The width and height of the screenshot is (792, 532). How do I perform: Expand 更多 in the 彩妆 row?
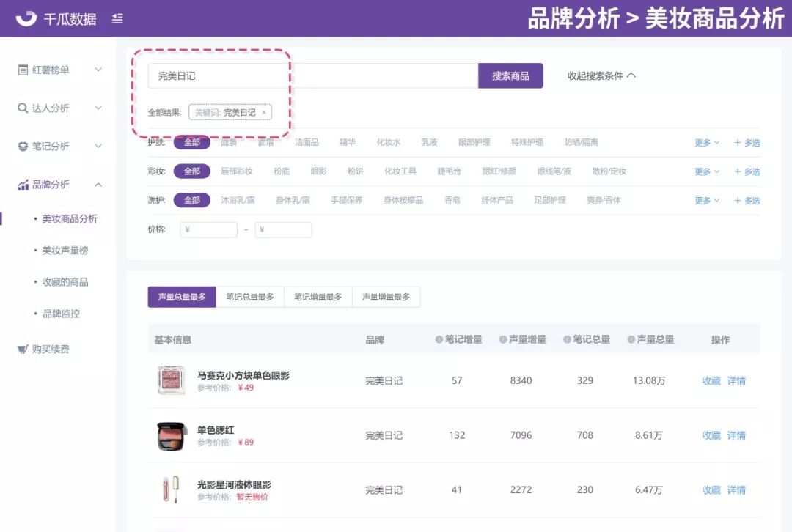(x=707, y=171)
